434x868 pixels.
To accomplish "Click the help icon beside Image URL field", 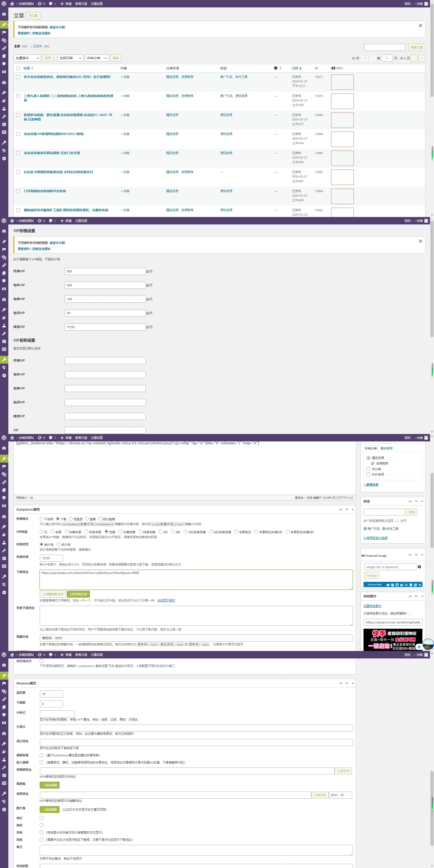I will click(419, 567).
